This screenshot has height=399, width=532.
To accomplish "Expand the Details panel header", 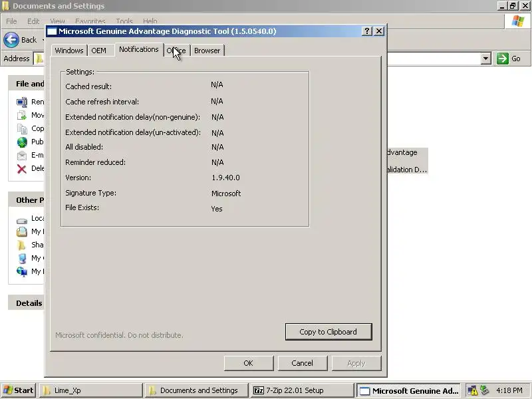I will click(x=27, y=303).
